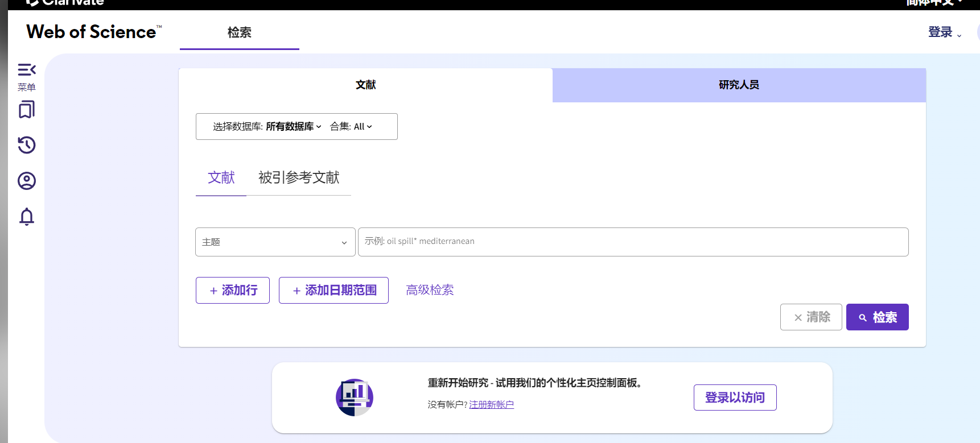The image size is (980, 443).
Task: Open the researcher profile icon in sidebar
Action: (x=27, y=181)
